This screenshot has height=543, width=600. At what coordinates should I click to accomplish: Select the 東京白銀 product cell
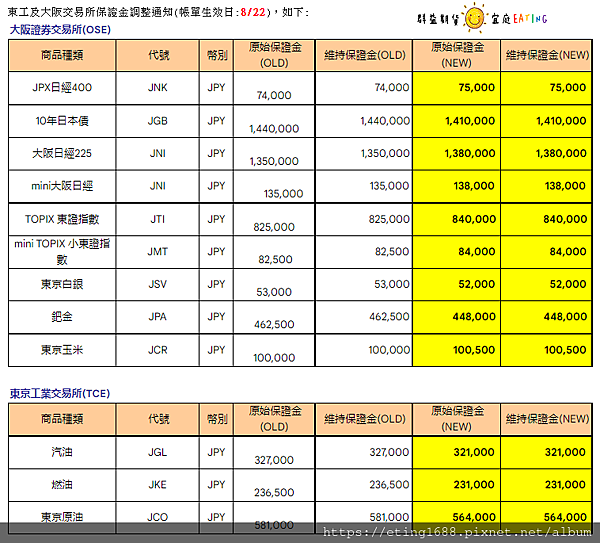pyautogui.click(x=62, y=284)
